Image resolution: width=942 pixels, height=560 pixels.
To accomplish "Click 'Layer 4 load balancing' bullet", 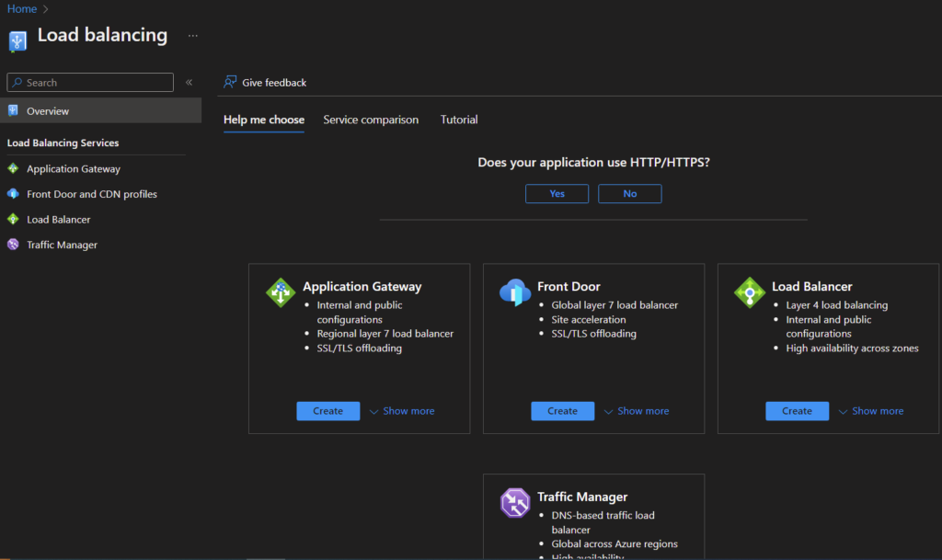I will (x=836, y=305).
